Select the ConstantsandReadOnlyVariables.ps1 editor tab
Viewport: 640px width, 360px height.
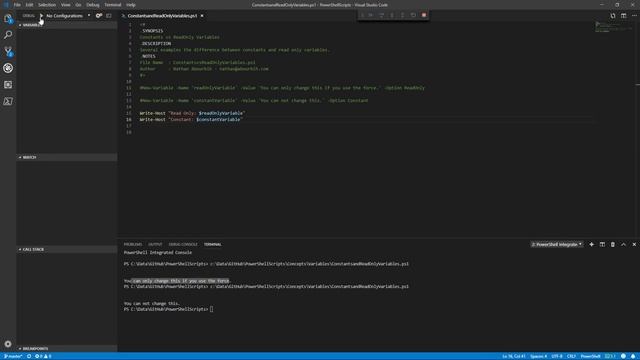[162, 16]
